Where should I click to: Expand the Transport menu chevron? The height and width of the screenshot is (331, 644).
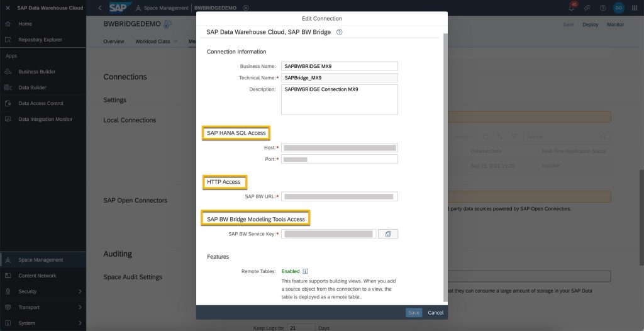tap(80, 307)
